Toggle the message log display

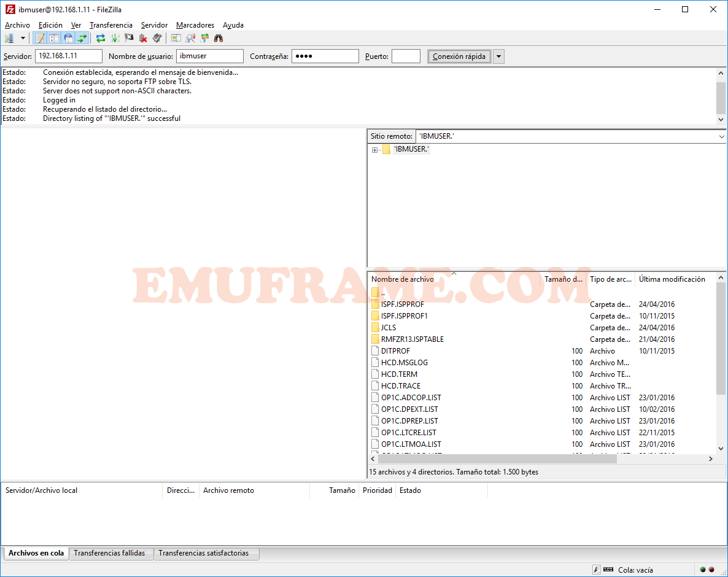point(40,38)
